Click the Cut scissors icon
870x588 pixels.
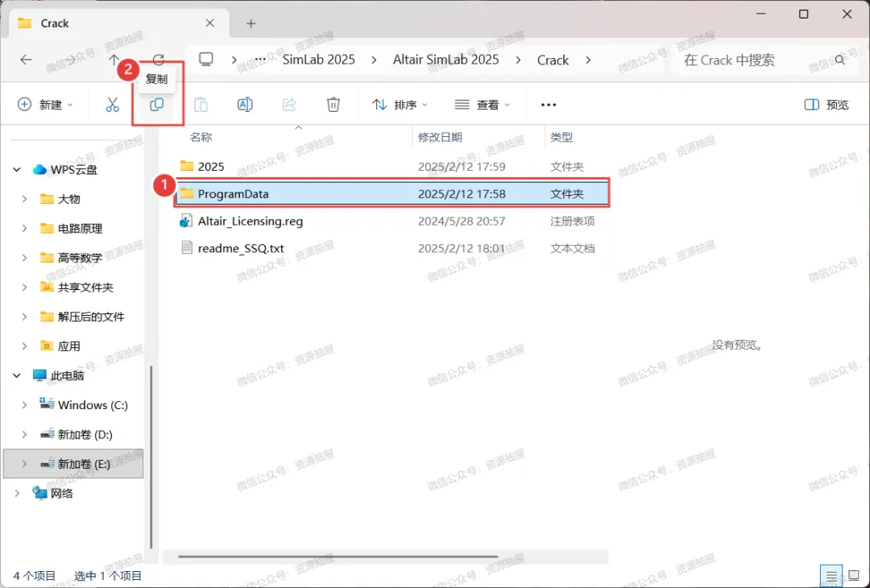pyautogui.click(x=113, y=104)
